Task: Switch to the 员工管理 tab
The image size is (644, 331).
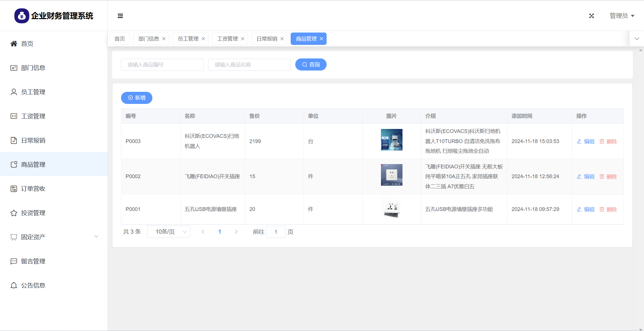Action: pos(188,39)
